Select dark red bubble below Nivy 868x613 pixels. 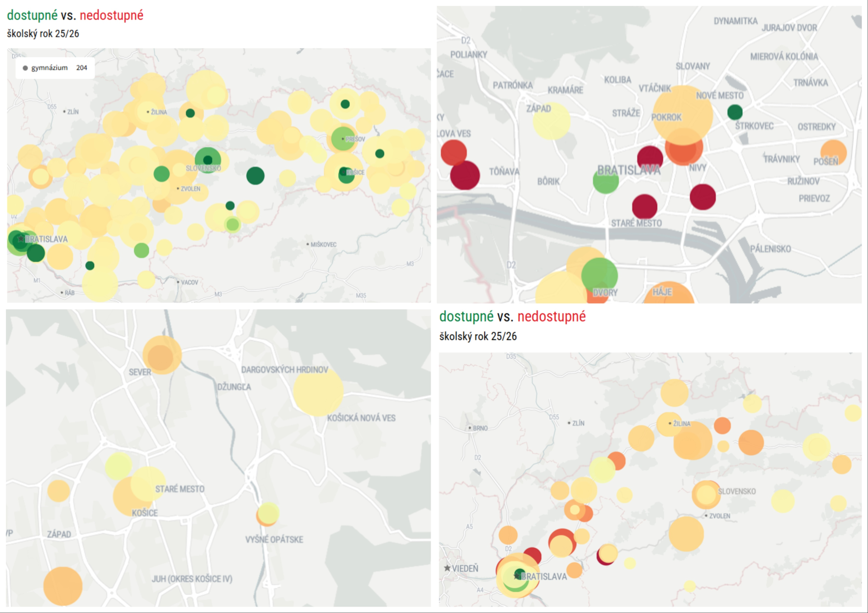(x=703, y=197)
